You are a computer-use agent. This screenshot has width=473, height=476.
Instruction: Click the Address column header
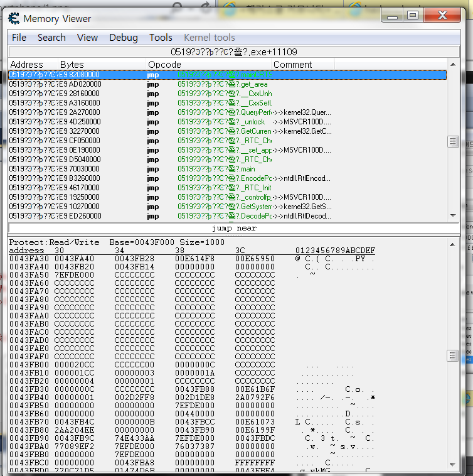tap(27, 65)
